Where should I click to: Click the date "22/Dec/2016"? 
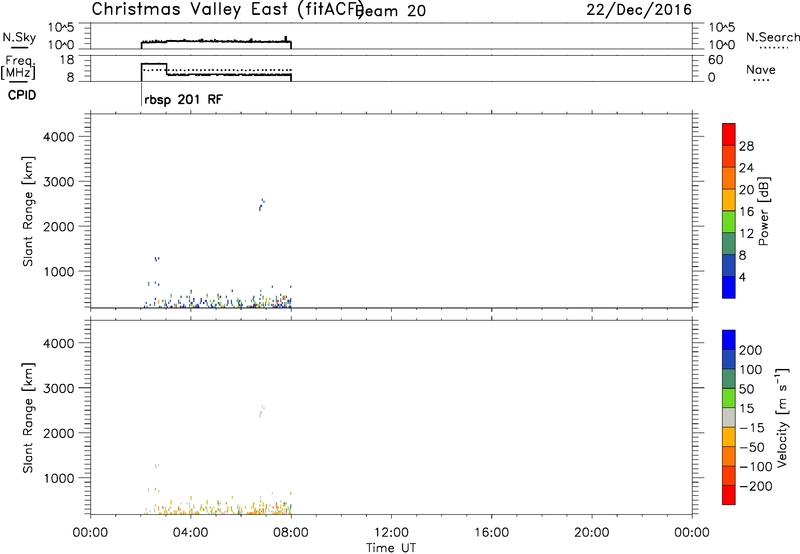(x=639, y=10)
